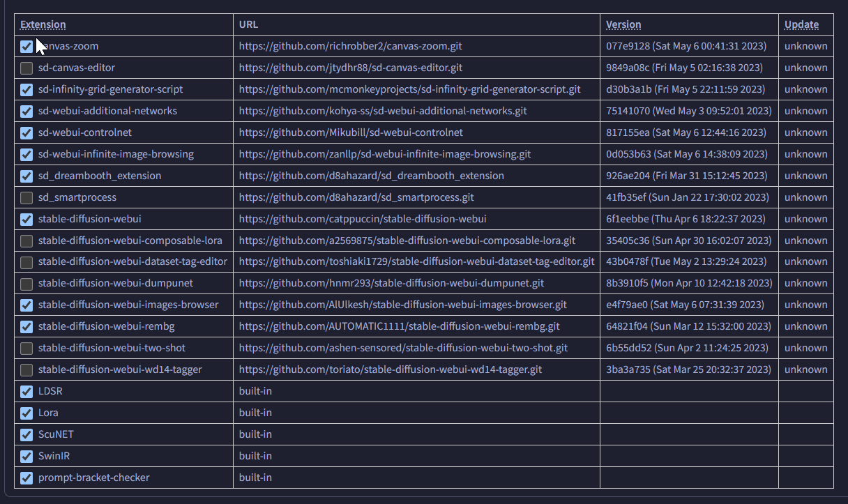Click the Extension column header

point(43,24)
